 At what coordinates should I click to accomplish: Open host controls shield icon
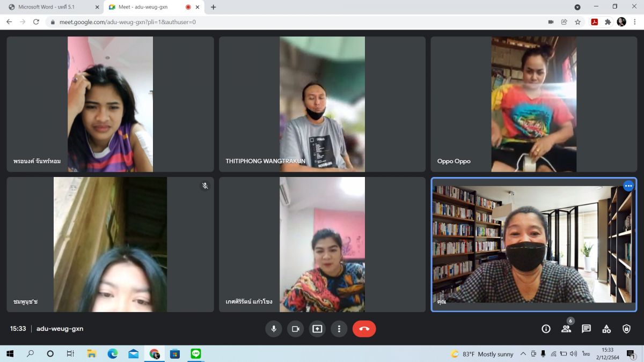[x=626, y=329]
